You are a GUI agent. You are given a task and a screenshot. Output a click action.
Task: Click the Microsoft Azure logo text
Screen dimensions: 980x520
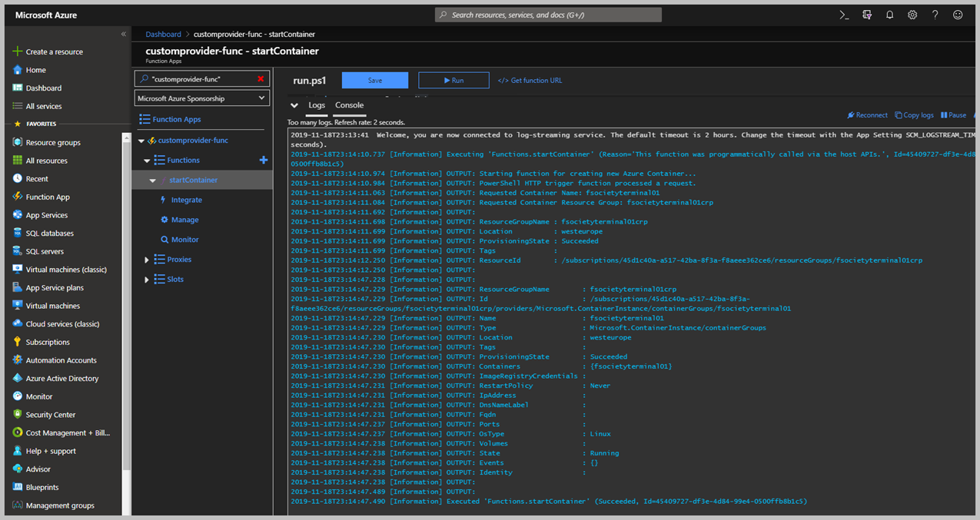pyautogui.click(x=45, y=15)
